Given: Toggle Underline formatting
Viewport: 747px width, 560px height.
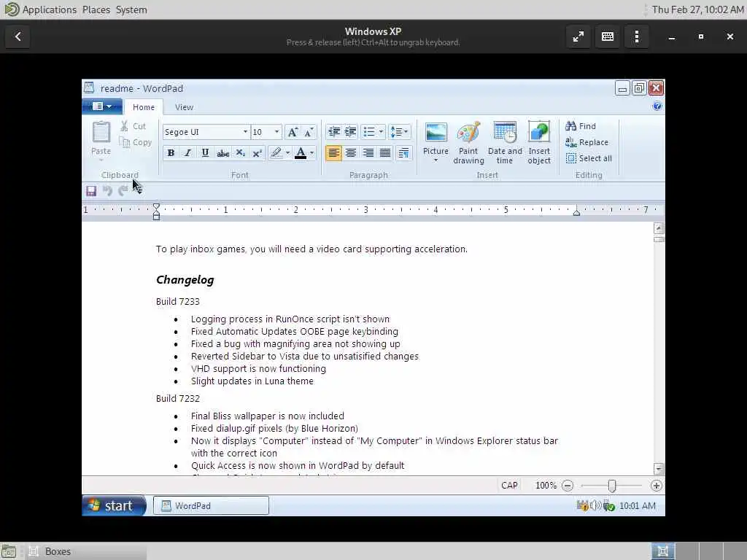Looking at the screenshot, I should 205,153.
